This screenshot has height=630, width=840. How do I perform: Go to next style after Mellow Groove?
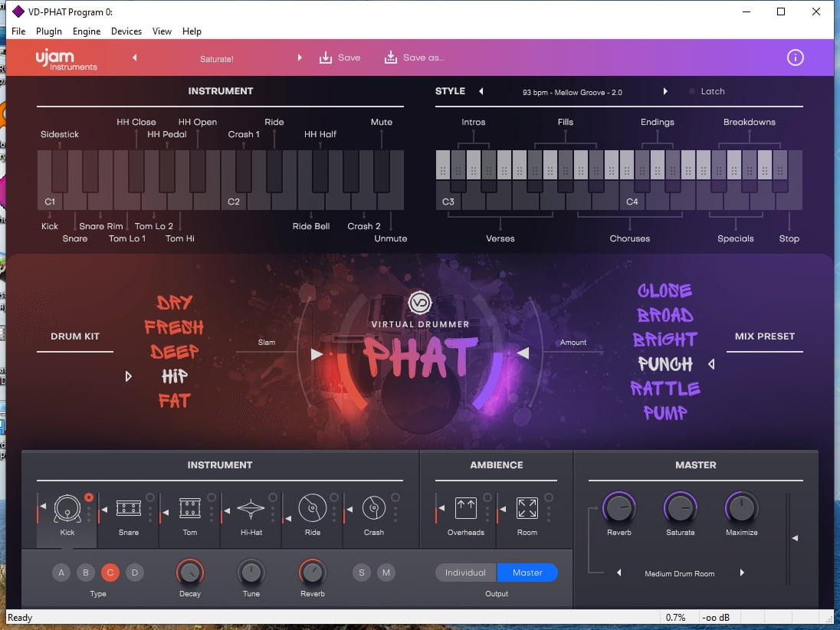click(x=665, y=91)
